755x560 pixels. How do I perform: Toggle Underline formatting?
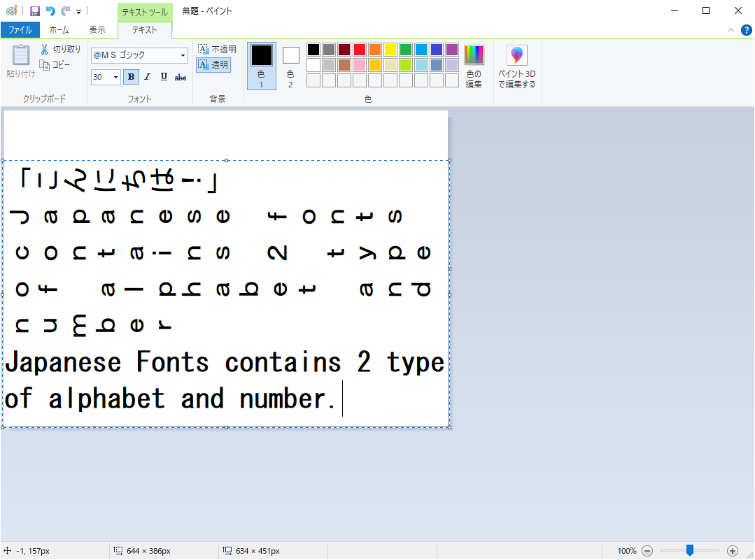tap(164, 77)
